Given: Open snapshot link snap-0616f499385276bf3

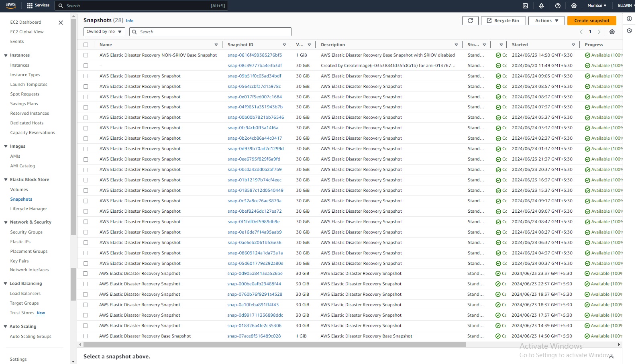Looking at the screenshot, I should [255, 55].
